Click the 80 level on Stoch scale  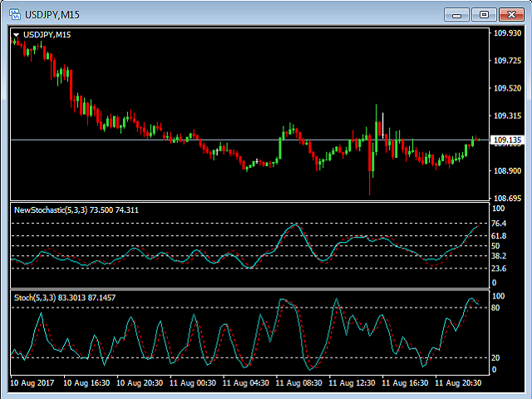496,308
